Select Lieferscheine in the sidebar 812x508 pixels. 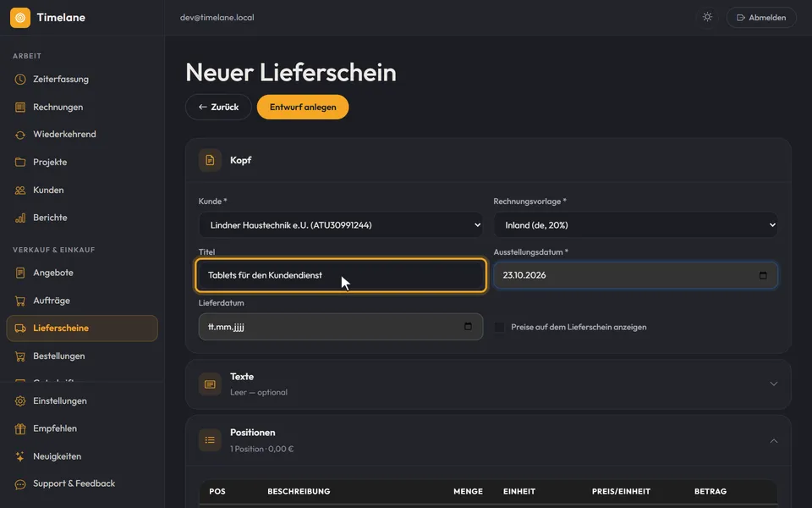coord(82,329)
